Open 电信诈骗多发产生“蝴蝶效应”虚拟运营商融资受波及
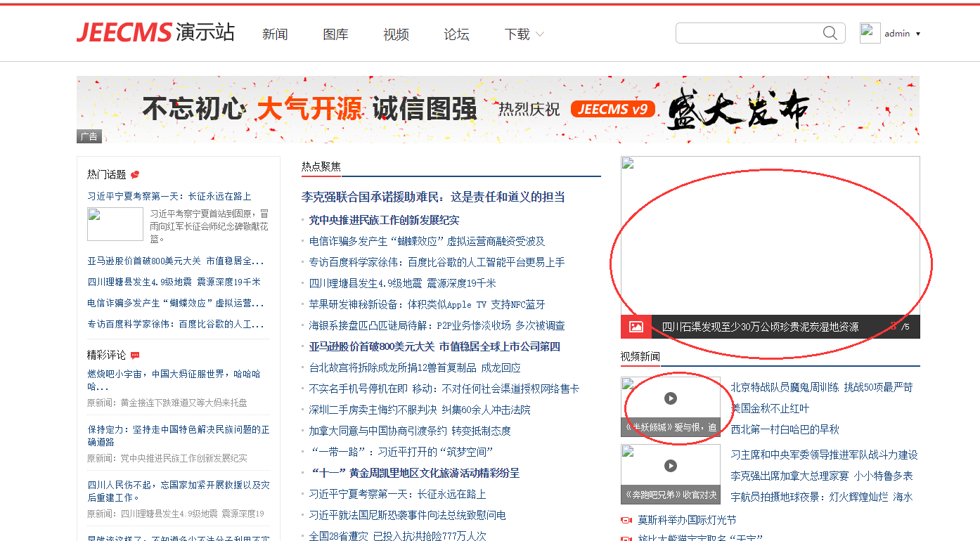The width and height of the screenshot is (980, 541). point(427,241)
